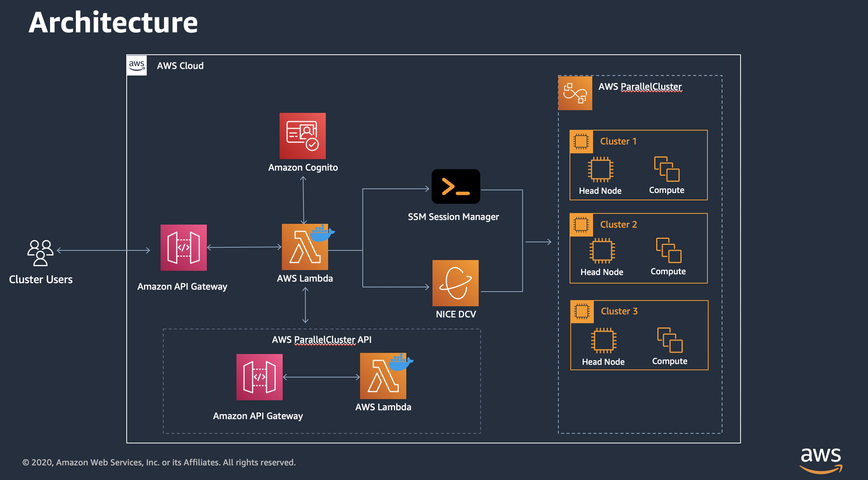Select the Architecture slide title
This screenshot has width=868, height=480.
click(113, 22)
